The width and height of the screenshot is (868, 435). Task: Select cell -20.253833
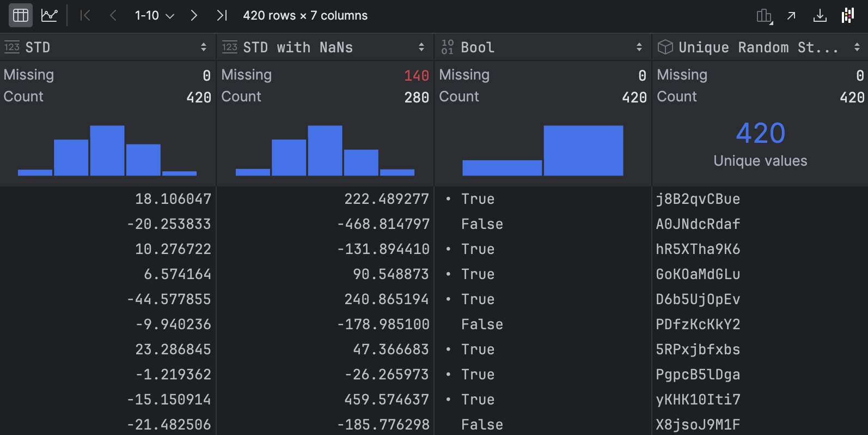(x=108, y=224)
